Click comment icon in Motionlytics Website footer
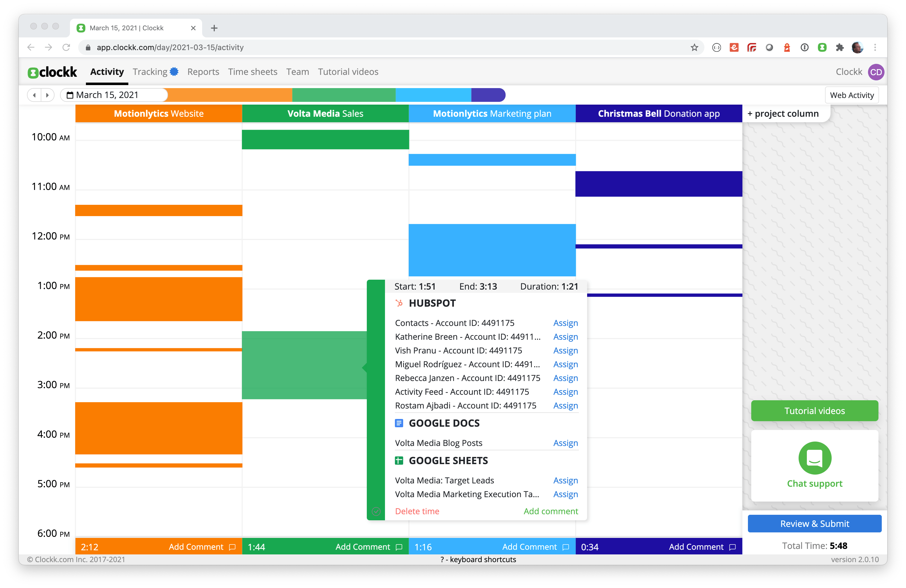 click(232, 547)
